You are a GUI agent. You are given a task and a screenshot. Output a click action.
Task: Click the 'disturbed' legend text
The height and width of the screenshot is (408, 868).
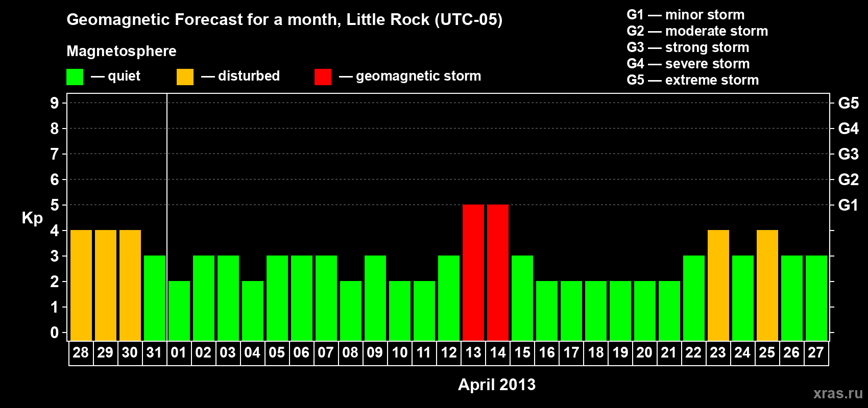point(249,76)
